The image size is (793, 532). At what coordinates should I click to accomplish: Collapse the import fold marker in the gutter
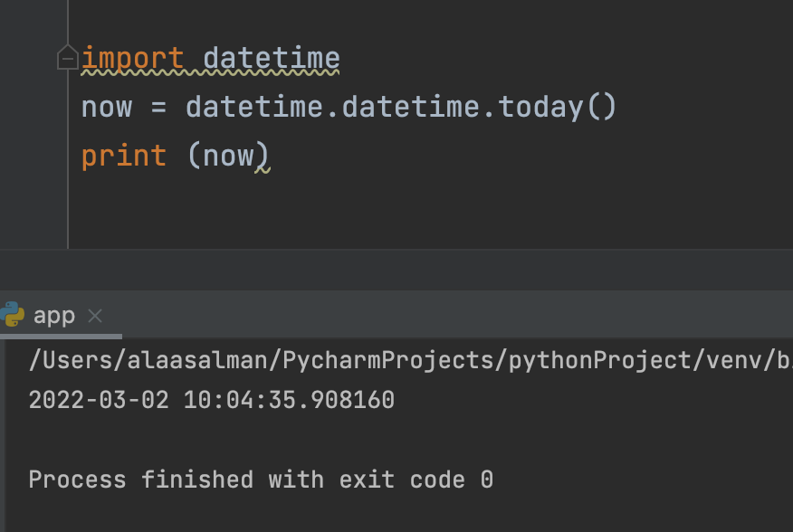click(68, 59)
